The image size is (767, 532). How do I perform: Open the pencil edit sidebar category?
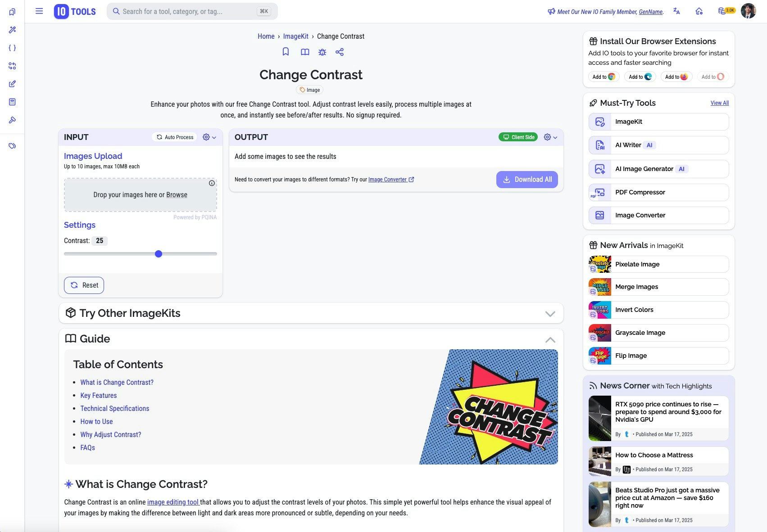tap(12, 84)
